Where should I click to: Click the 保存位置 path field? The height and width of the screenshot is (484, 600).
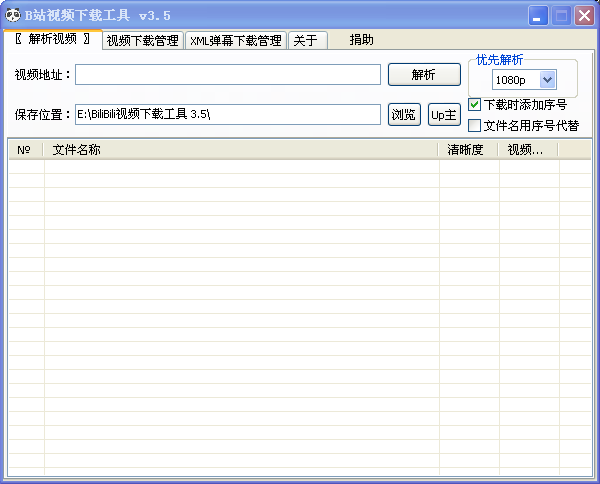pyautogui.click(x=228, y=114)
